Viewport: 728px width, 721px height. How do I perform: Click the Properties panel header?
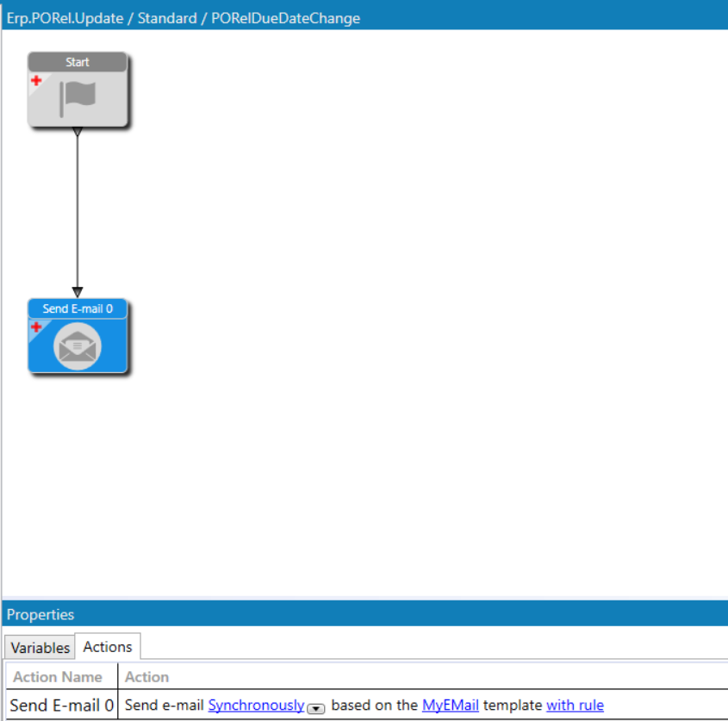point(365,614)
